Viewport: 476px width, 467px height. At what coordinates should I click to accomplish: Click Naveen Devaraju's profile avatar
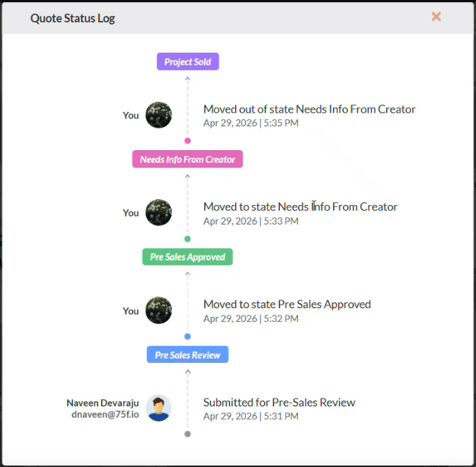(x=159, y=408)
